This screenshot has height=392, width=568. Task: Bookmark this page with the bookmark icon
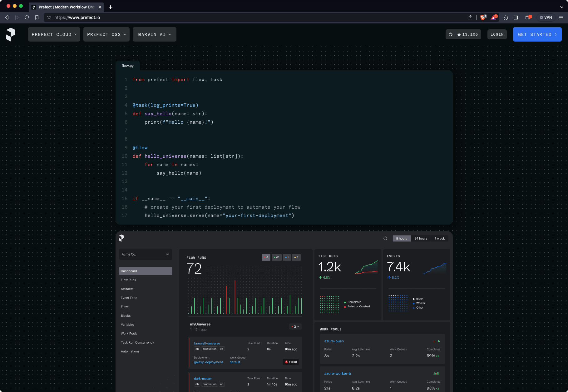[37, 17]
